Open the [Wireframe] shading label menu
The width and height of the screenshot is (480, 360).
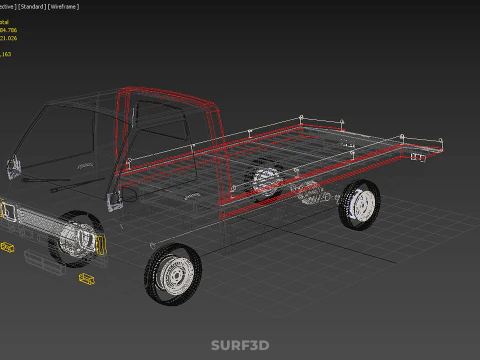click(63, 7)
